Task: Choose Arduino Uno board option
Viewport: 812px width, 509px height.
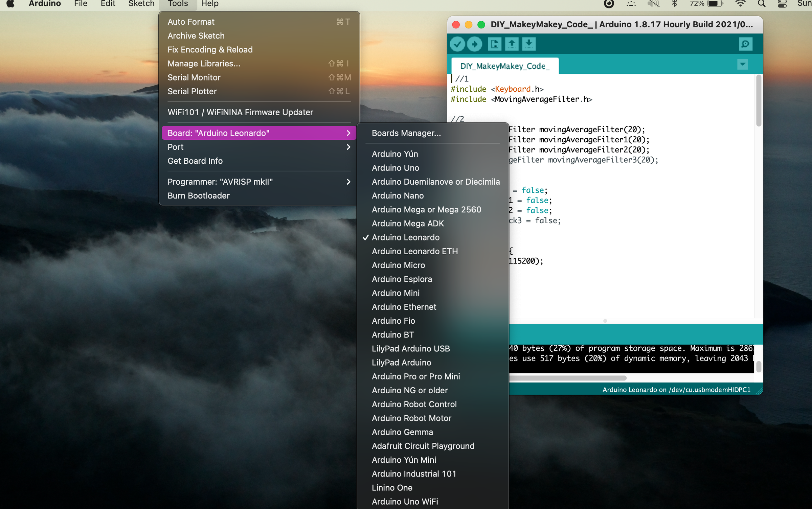Action: click(x=395, y=168)
